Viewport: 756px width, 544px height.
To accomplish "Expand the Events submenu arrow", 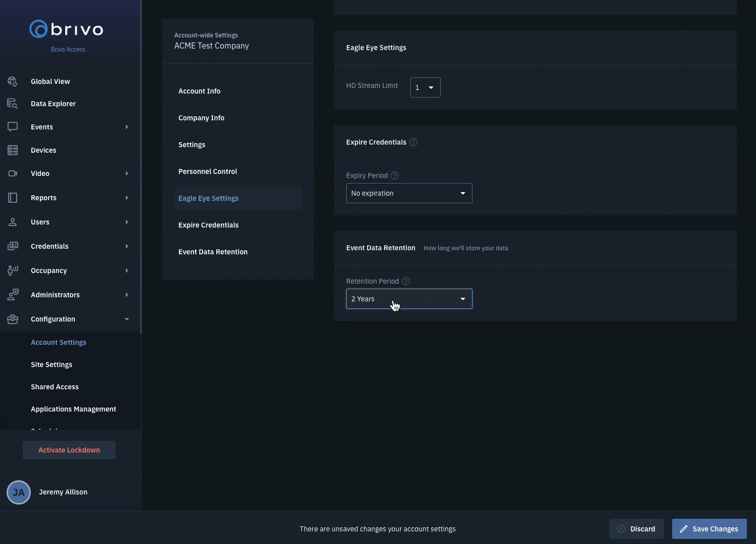I will coord(127,127).
